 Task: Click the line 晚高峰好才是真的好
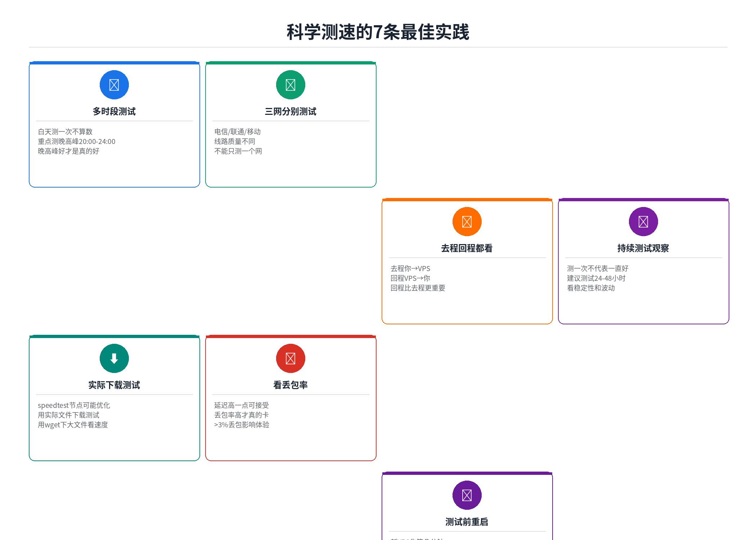coord(68,151)
